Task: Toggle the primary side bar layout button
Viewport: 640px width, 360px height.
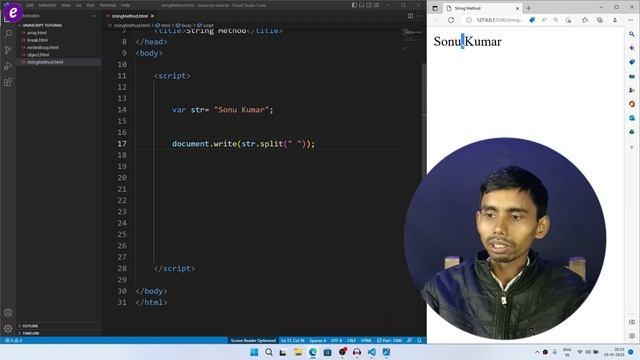Action: tap(354, 5)
